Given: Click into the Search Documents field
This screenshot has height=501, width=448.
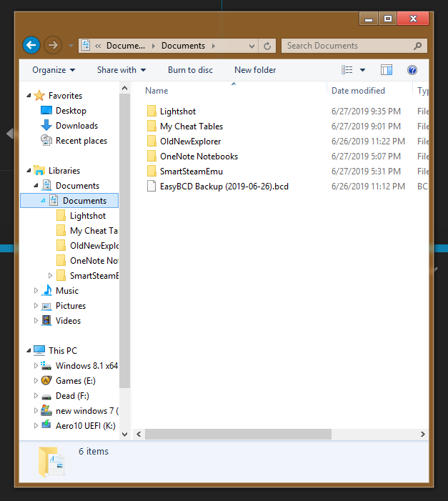Looking at the screenshot, I should [x=354, y=46].
